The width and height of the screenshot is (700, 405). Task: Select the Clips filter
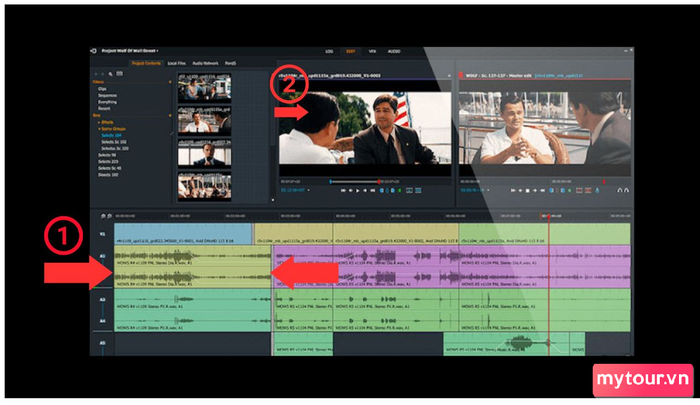[x=102, y=89]
